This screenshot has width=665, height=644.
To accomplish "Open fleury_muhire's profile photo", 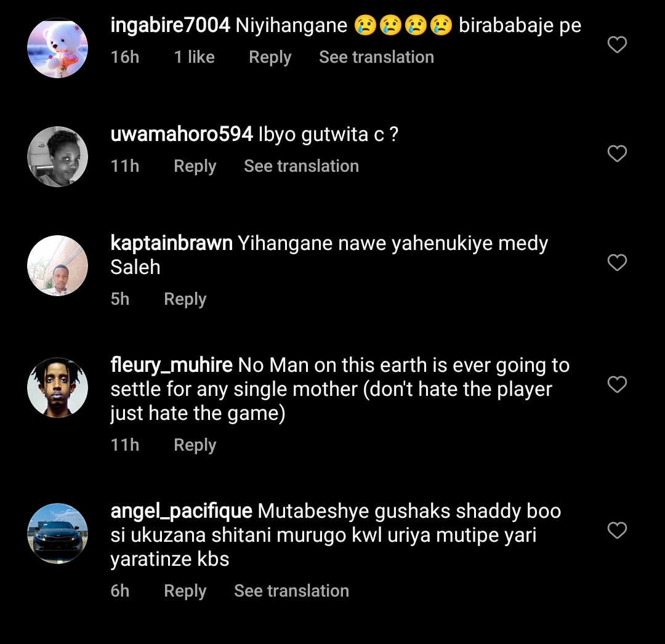I will pos(58,387).
